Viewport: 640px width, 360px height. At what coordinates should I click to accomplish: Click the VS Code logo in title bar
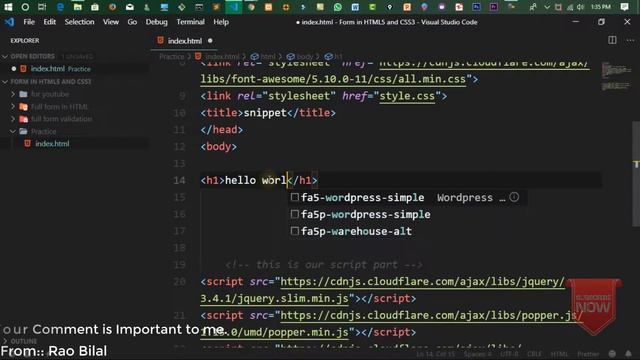tap(9, 22)
